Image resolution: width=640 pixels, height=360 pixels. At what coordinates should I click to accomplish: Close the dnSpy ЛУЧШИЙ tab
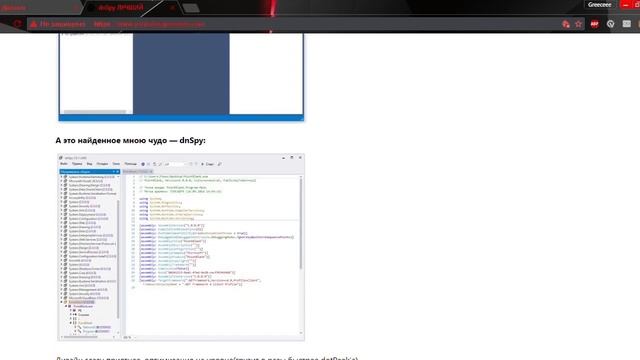[173, 7]
